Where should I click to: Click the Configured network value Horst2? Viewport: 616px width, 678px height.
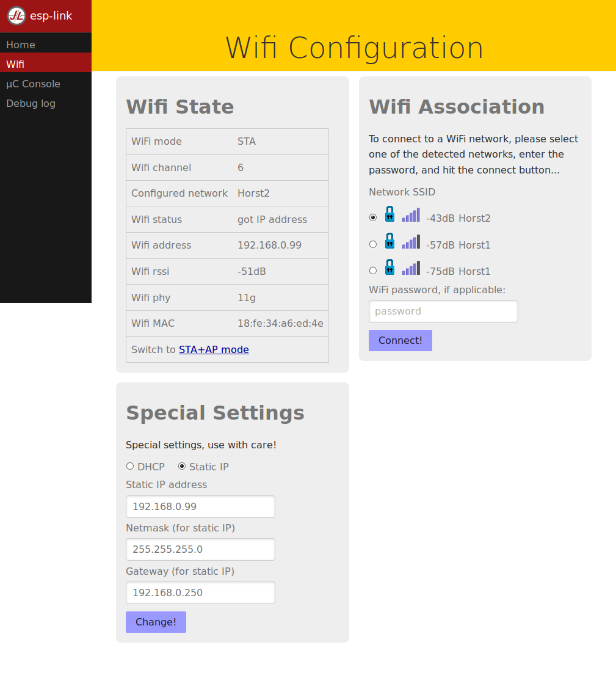pyautogui.click(x=253, y=193)
